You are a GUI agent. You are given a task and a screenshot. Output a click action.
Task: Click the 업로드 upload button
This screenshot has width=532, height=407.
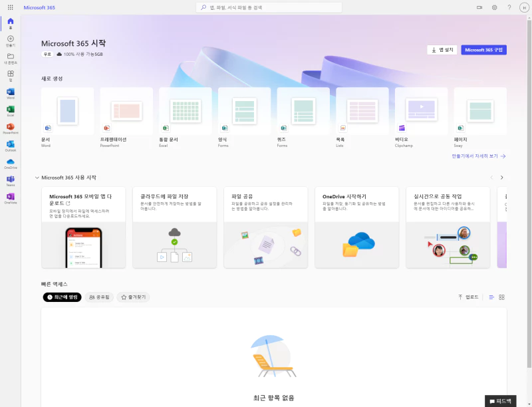(468, 297)
